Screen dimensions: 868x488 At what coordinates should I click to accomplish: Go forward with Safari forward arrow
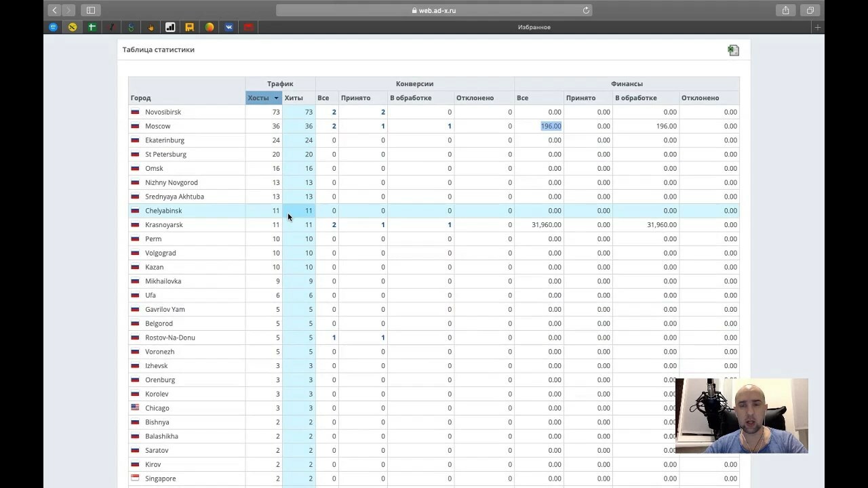[68, 10]
